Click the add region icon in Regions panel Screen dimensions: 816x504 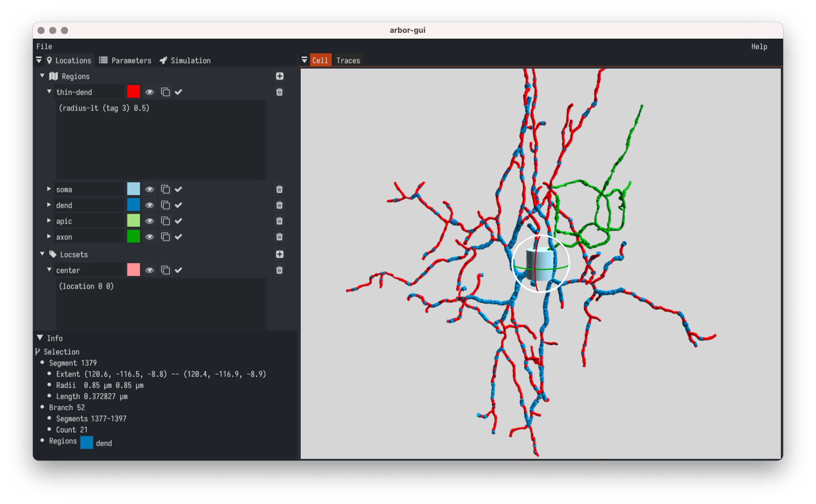[280, 76]
